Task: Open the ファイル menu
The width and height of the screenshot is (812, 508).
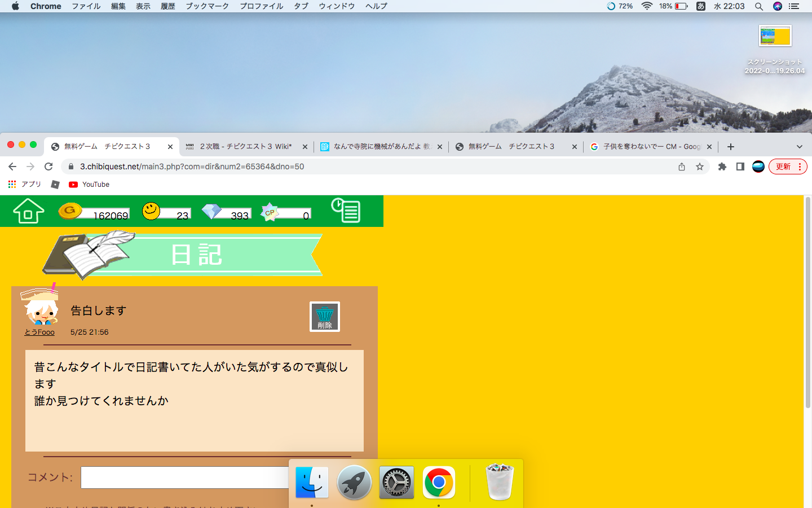Action: (86, 6)
